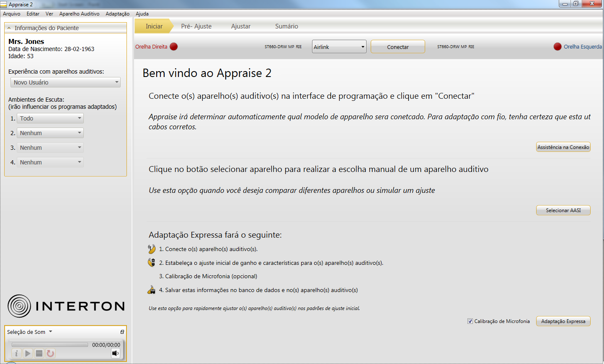
Task: Click the left ST660-DRW MP RIE model label
Action: click(x=283, y=47)
